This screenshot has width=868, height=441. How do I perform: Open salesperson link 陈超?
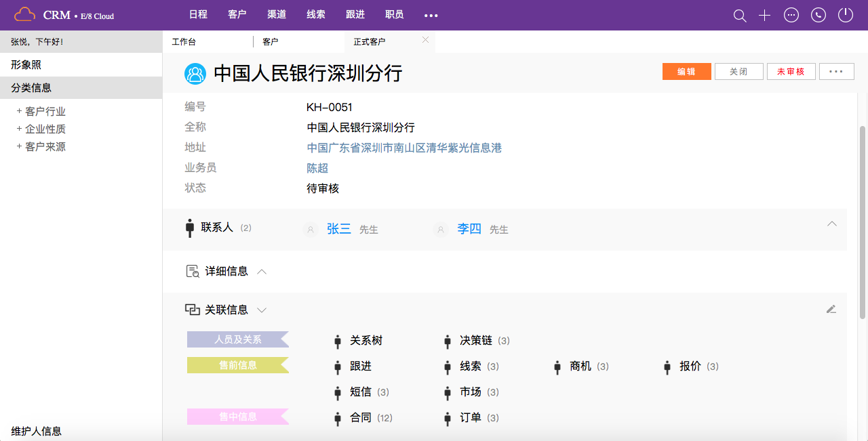point(317,168)
